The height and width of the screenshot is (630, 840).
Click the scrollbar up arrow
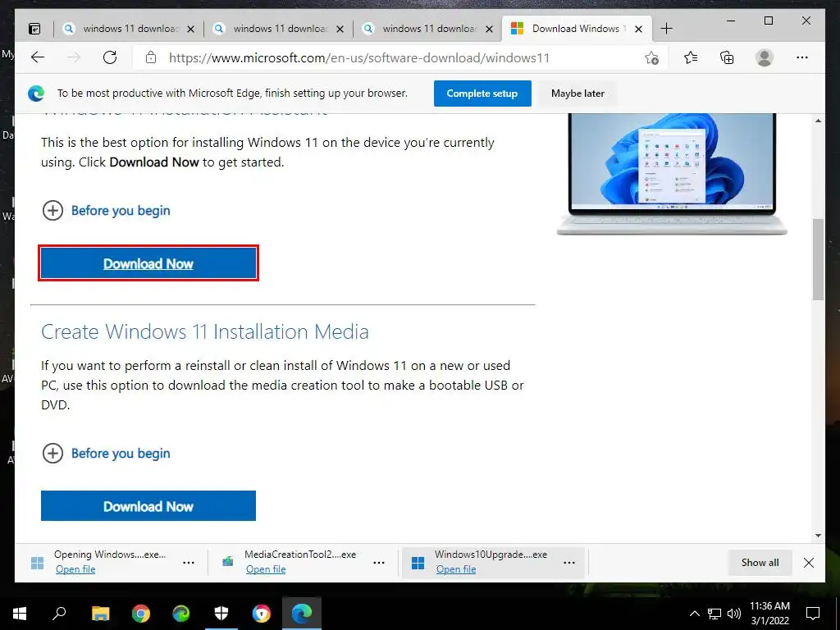coord(818,121)
